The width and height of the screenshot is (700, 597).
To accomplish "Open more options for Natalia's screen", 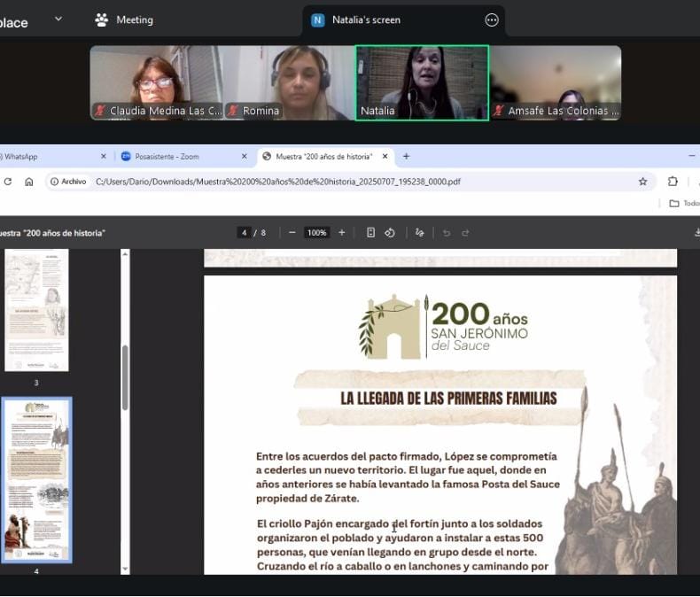I will tap(492, 19).
